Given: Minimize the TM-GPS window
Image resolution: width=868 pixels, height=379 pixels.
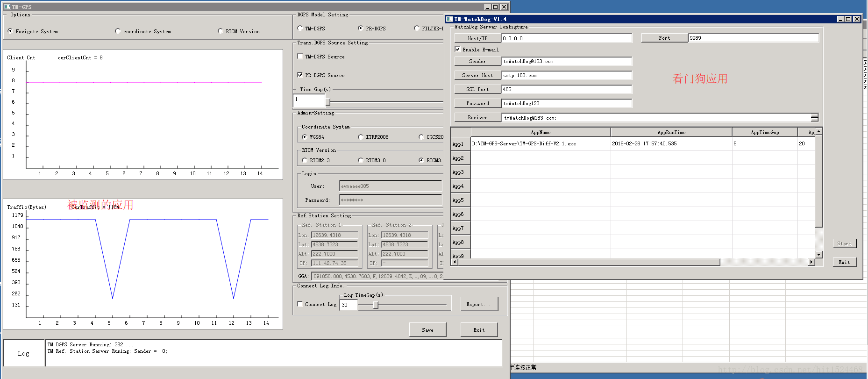Looking at the screenshot, I should tap(488, 7).
